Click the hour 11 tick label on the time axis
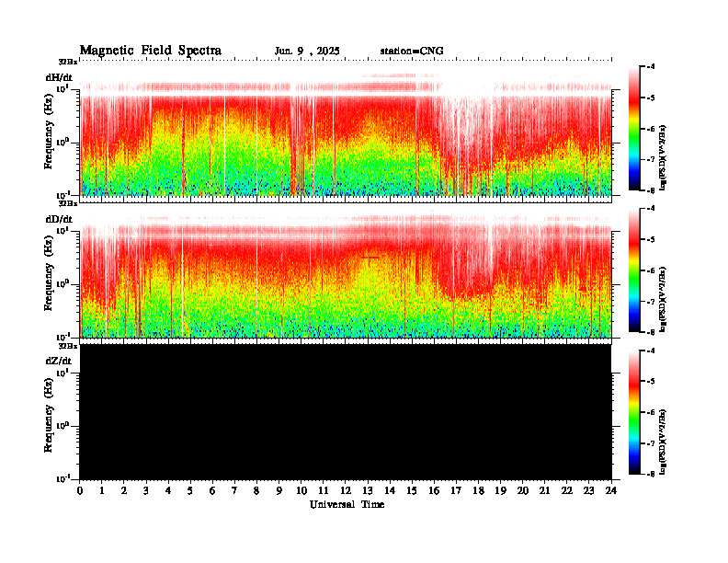Viewport: 728px width, 563px height. tap(324, 491)
